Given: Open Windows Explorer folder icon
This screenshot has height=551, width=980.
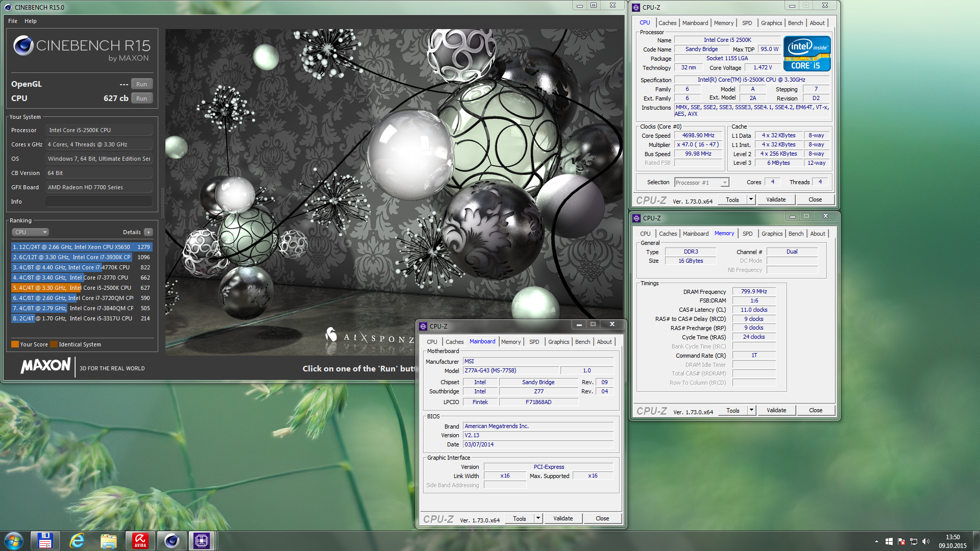Looking at the screenshot, I should (x=108, y=540).
